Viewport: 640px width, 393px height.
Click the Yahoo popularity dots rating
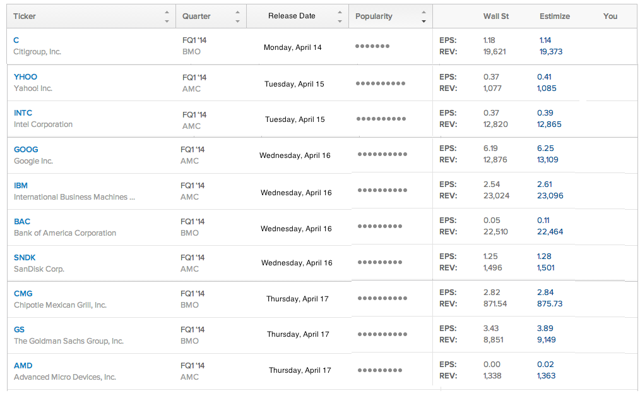(x=380, y=84)
